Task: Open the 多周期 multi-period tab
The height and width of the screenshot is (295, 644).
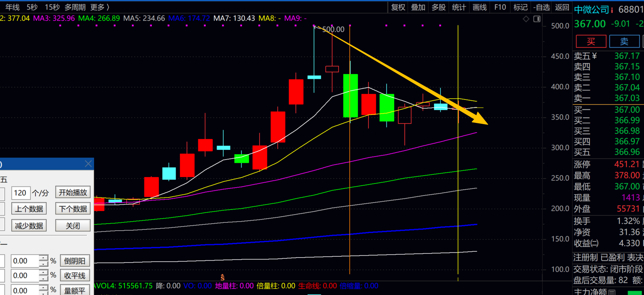Action: click(75, 7)
